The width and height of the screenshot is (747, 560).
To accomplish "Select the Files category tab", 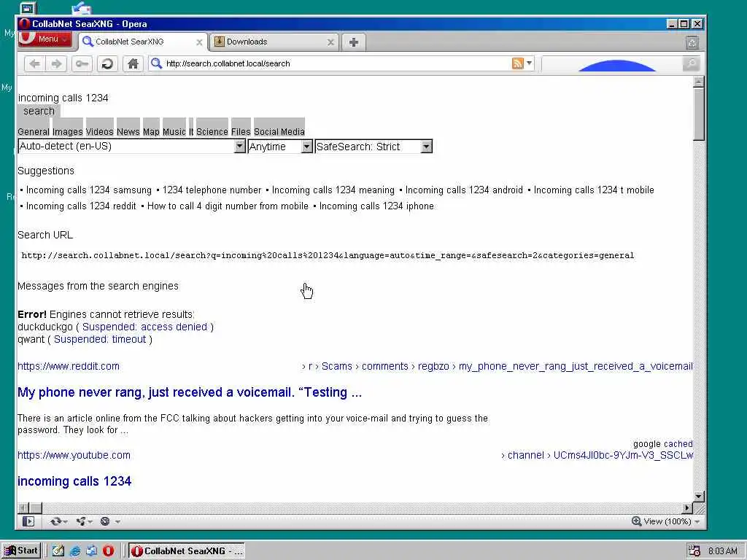I will pyautogui.click(x=241, y=131).
